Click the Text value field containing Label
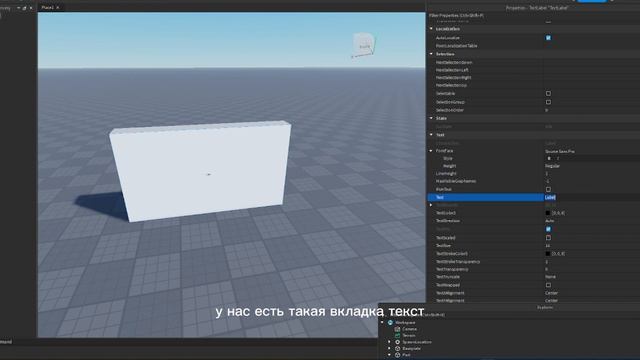 coord(592,198)
